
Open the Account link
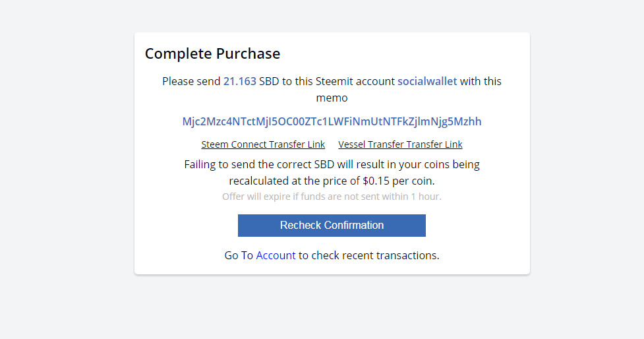(276, 255)
